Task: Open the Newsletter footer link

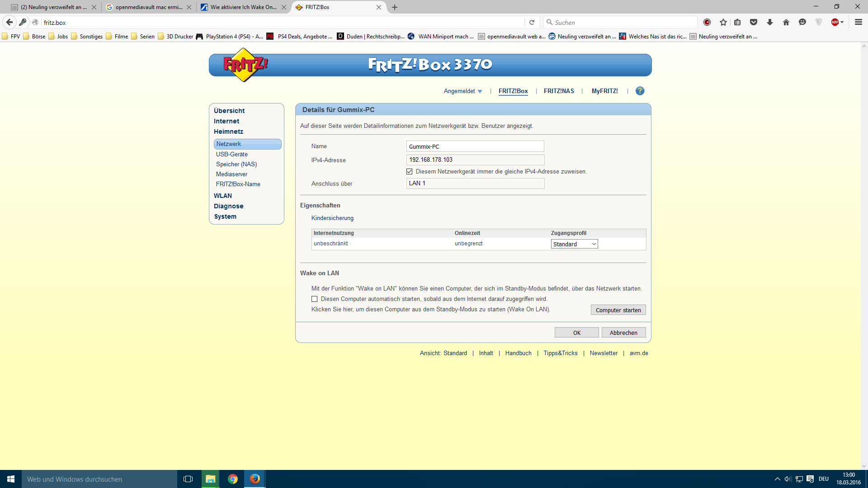Action: [604, 353]
